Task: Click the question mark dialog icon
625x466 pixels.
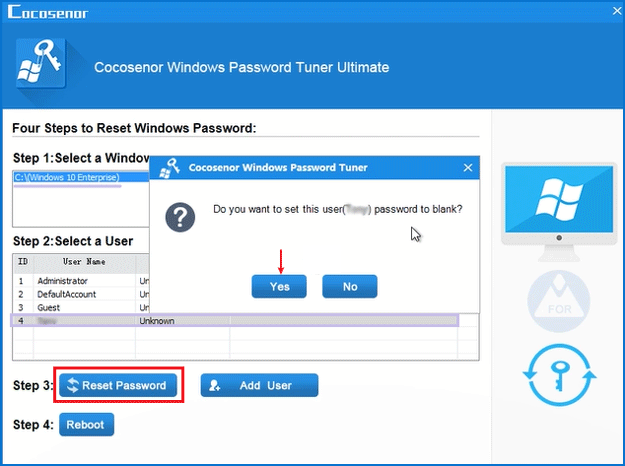Action: click(x=180, y=217)
